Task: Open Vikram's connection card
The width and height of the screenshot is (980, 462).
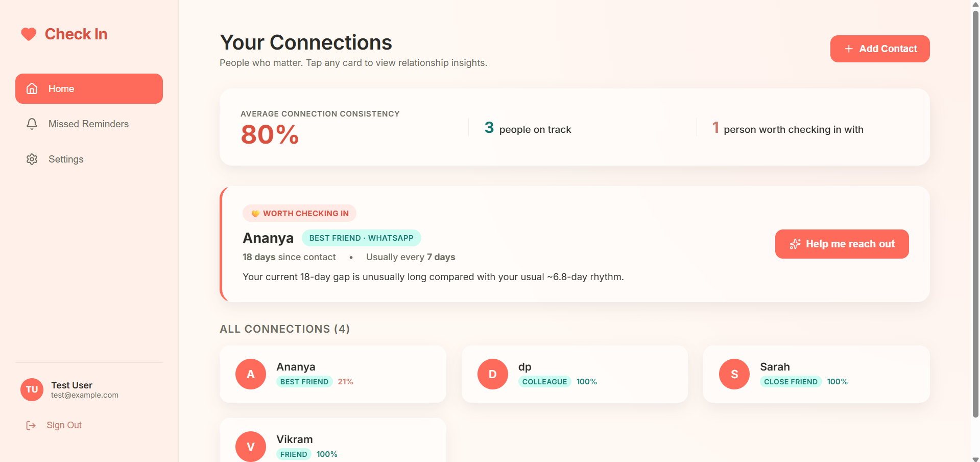Action: (332, 441)
